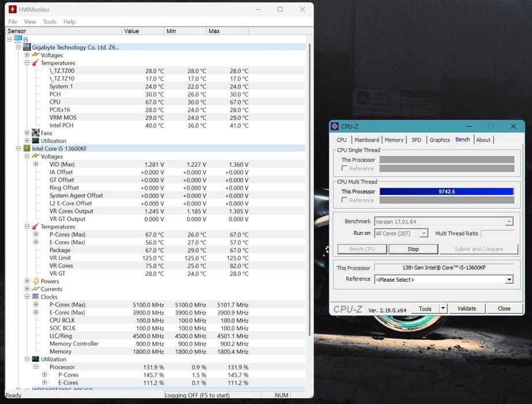Click the Multi Thread Ratio field

coord(497,234)
